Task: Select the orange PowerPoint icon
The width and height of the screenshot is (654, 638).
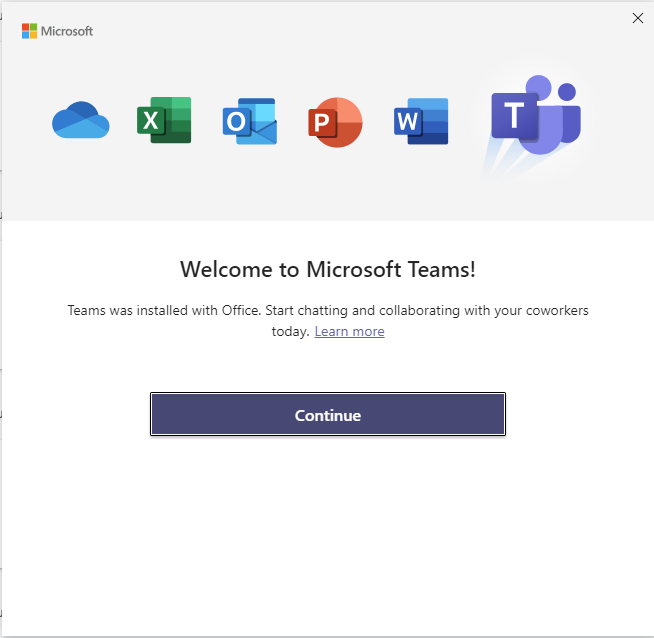Action: (335, 122)
